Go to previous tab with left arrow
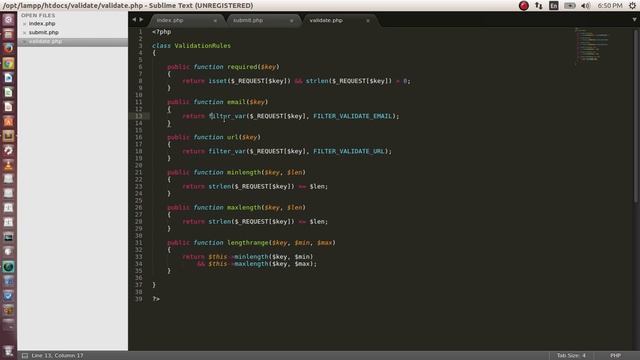Image resolution: width=640 pixels, height=360 pixels. (x=134, y=19)
